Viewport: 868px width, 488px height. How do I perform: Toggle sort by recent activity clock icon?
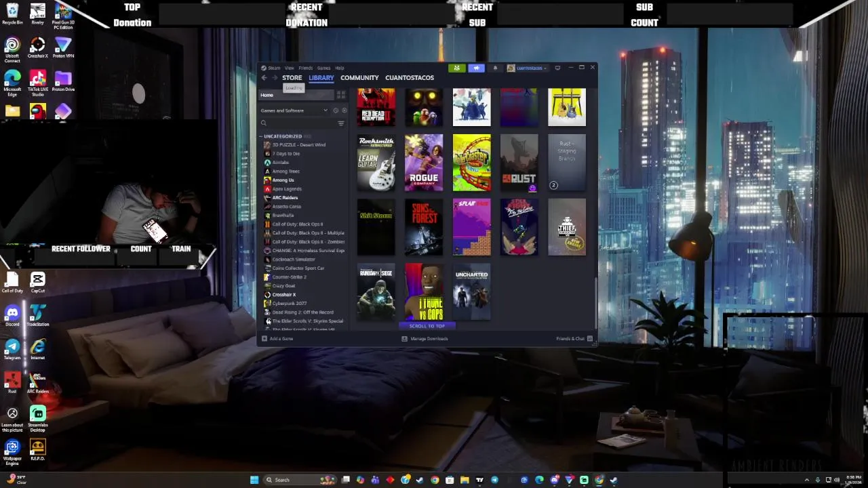[x=336, y=110]
